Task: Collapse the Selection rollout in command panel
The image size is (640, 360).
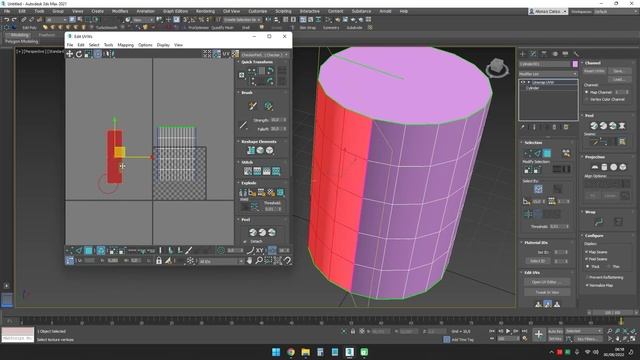Action: coord(533,142)
